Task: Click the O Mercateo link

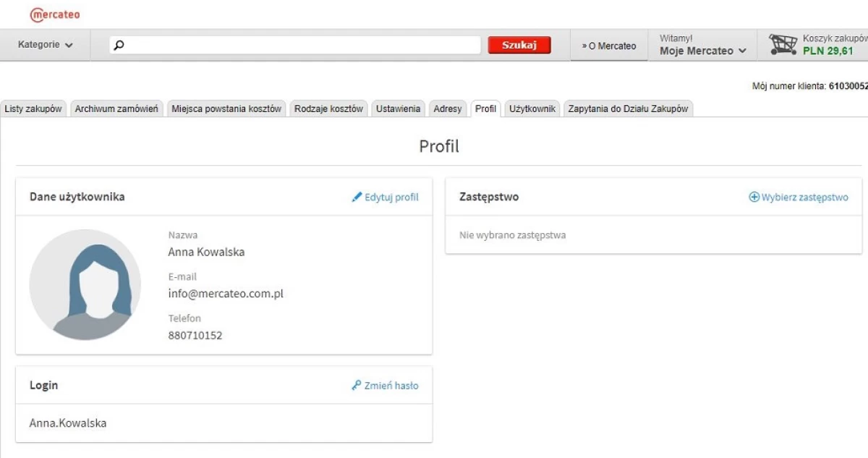Action: click(x=609, y=46)
